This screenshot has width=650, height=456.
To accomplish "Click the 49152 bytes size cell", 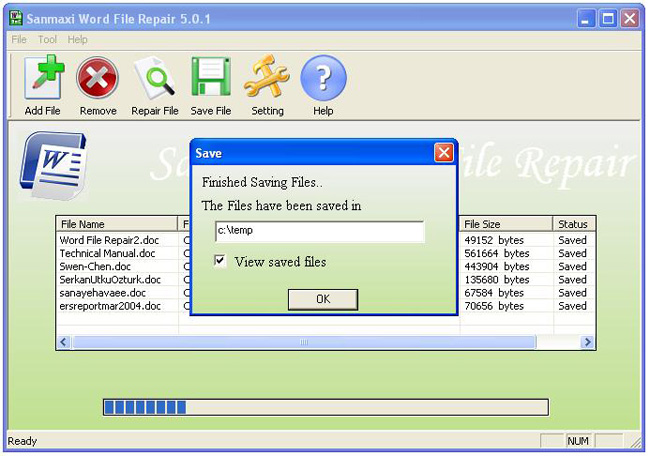I will [x=494, y=240].
